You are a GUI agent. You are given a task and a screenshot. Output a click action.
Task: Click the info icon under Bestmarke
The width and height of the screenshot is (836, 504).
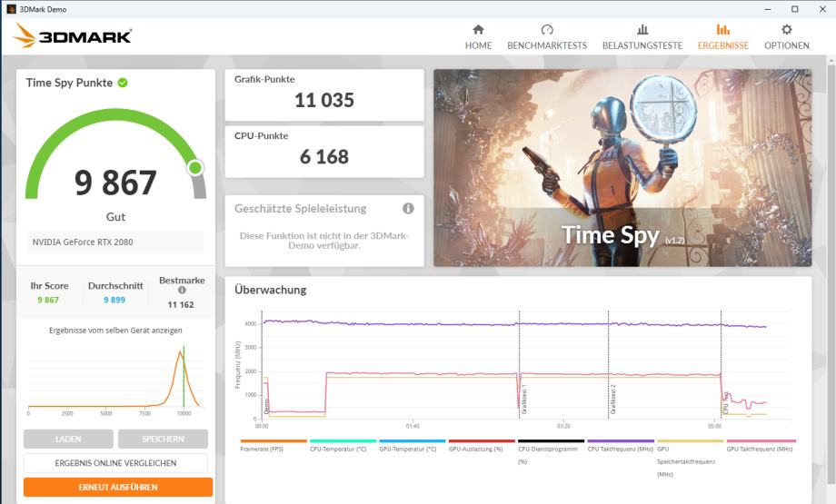click(x=182, y=291)
